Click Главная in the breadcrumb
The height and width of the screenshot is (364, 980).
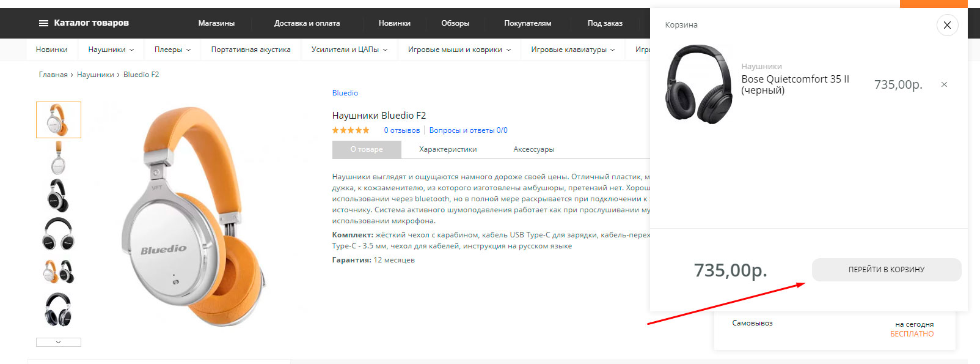(x=53, y=75)
